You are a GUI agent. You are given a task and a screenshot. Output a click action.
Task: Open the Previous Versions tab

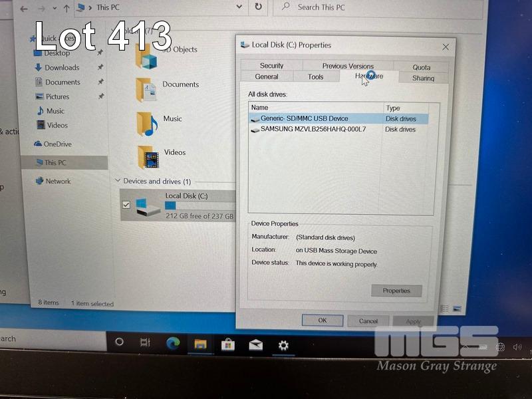[348, 66]
